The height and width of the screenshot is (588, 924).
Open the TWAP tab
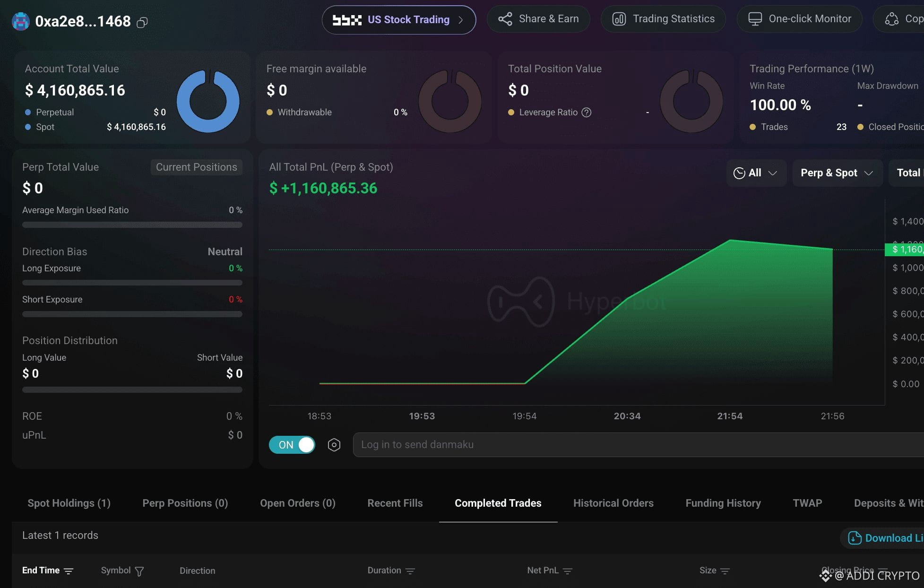(807, 503)
